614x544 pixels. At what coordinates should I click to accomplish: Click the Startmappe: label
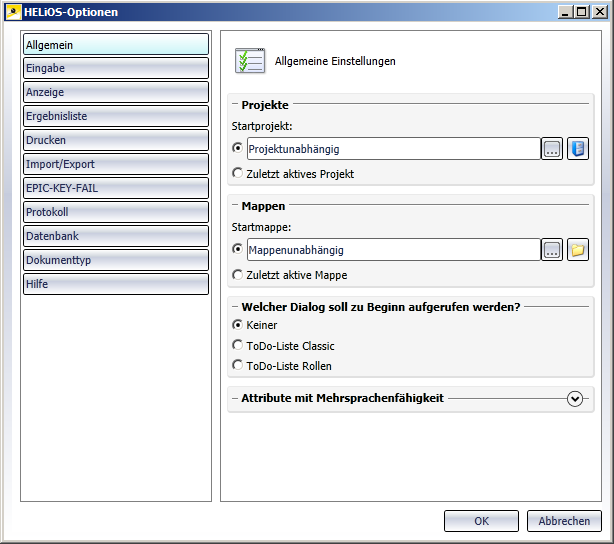pyautogui.click(x=261, y=227)
